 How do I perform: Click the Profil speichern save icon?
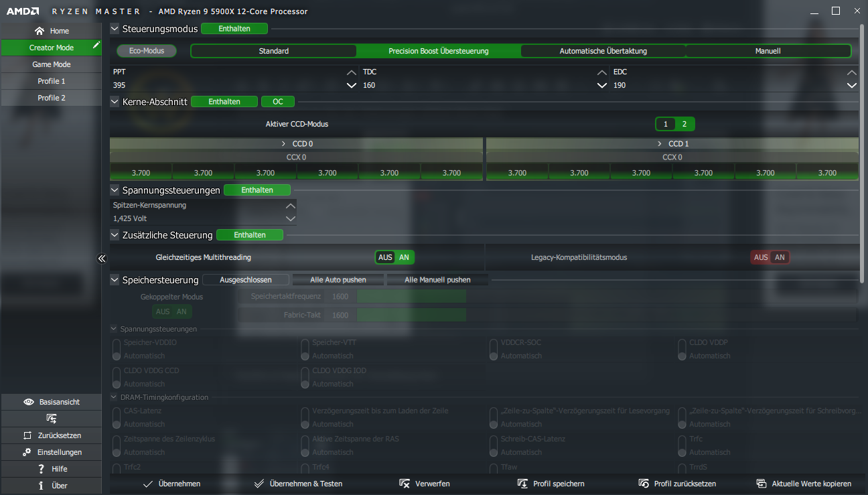pos(523,484)
